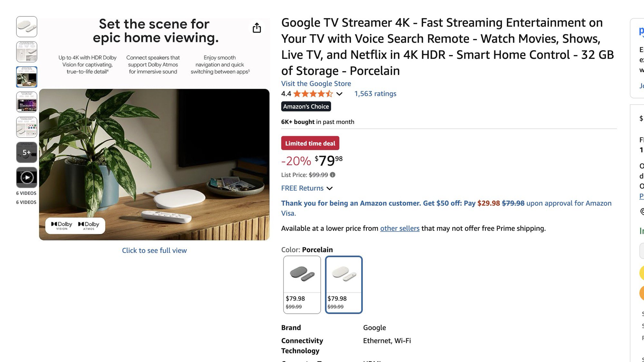Select the fourth thumbnail showing TV screen
This screenshot has width=644, height=362.
point(27,102)
